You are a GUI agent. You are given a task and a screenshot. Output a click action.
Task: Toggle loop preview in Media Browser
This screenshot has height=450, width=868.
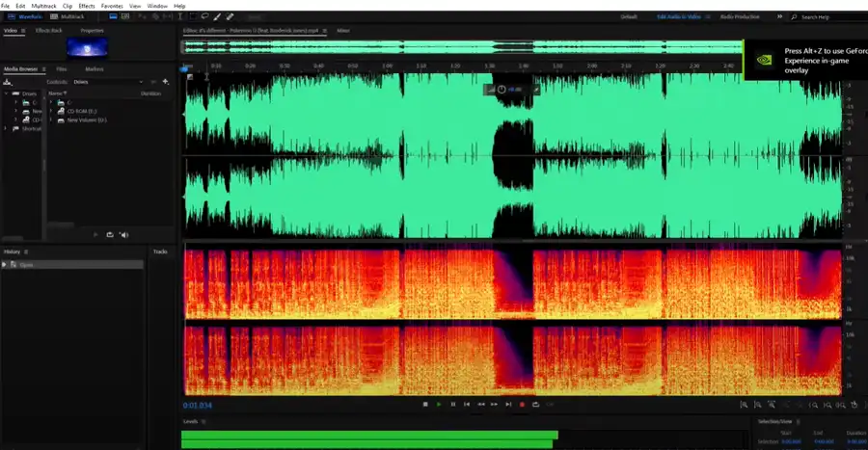tap(110, 234)
